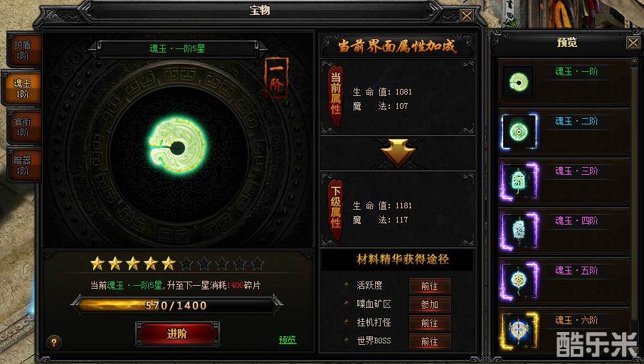This screenshot has height=364, width=644.
Task: Select the 魂玉·一阶 jade icon in preview
Action: click(518, 82)
